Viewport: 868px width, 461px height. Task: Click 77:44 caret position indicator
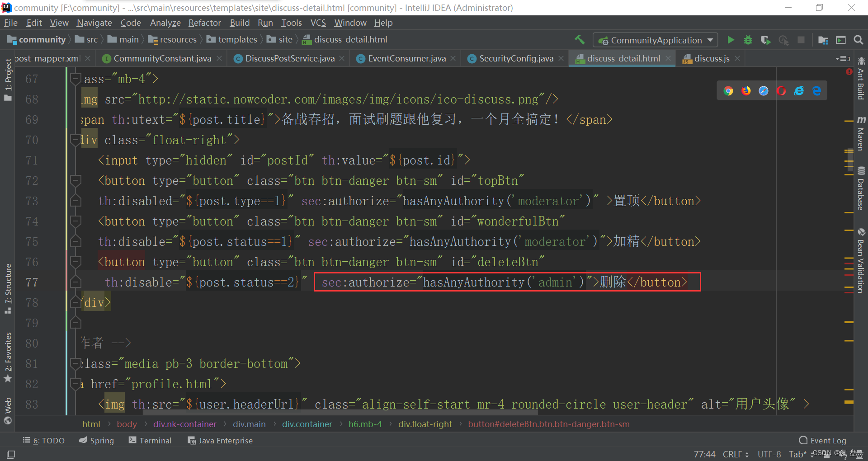[704, 454]
